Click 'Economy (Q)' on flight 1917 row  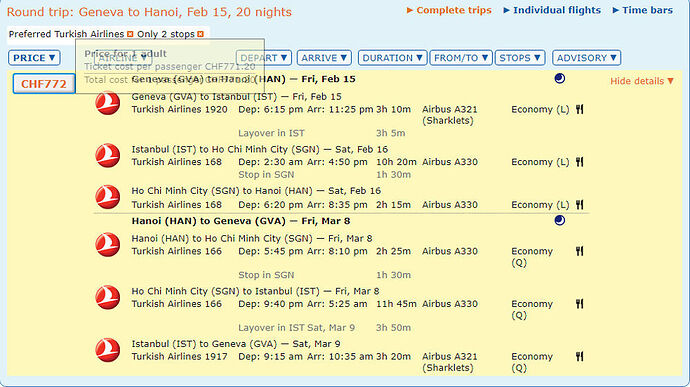point(532,362)
